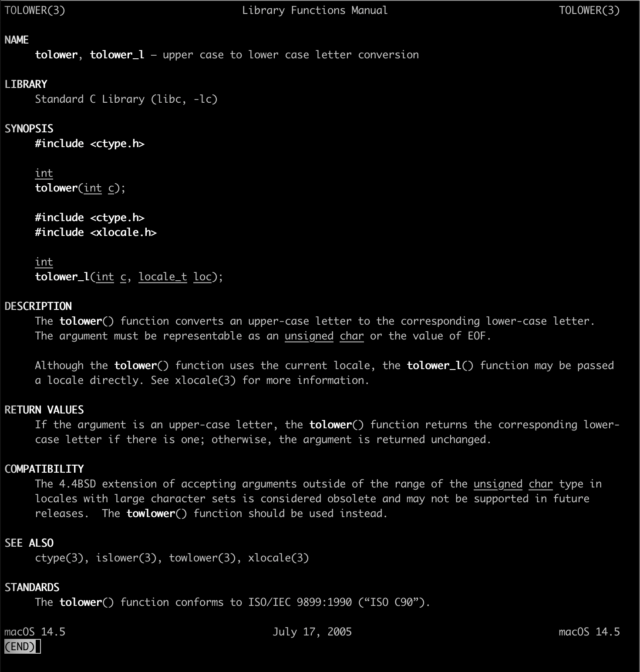This screenshot has height=672, width=640.
Task: Click the SYNOPSIS section heading
Action: click(29, 129)
